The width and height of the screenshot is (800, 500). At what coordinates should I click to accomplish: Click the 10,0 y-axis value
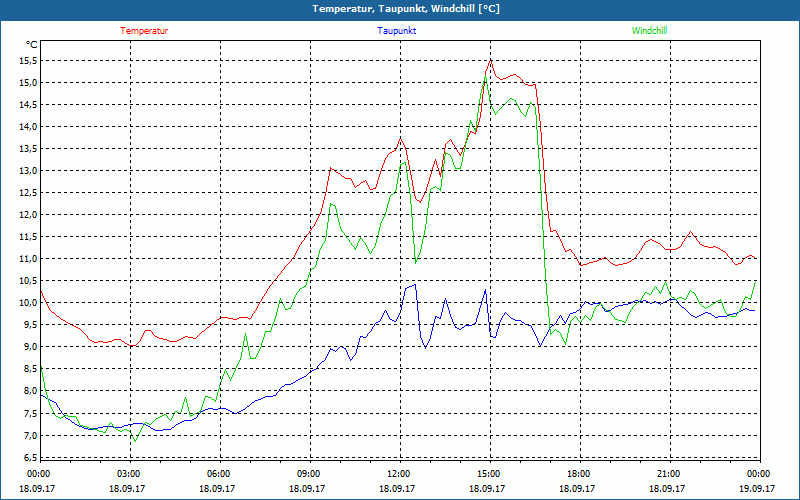pos(30,303)
